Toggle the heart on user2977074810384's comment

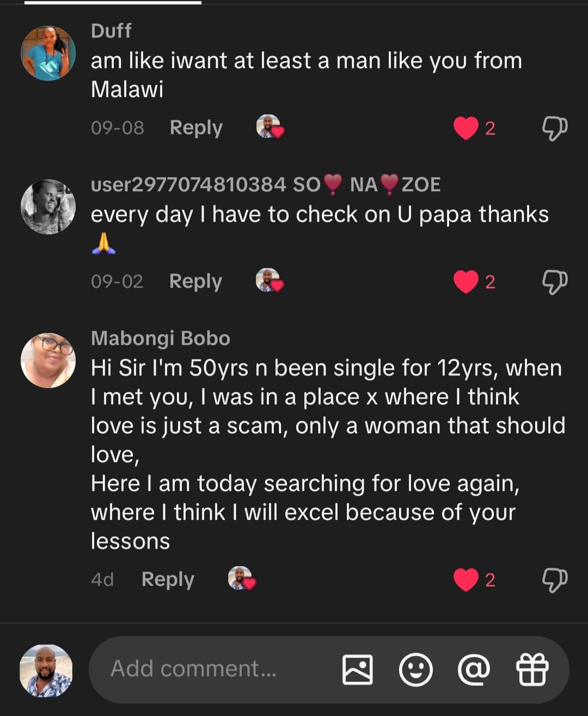point(466,282)
